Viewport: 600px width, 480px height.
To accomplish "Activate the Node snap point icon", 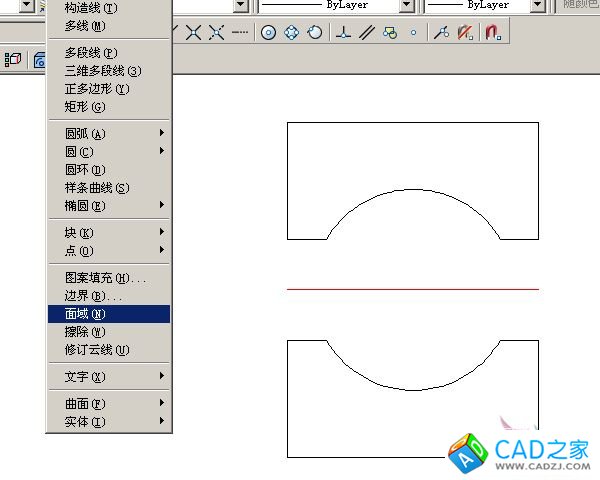I will click(412, 33).
